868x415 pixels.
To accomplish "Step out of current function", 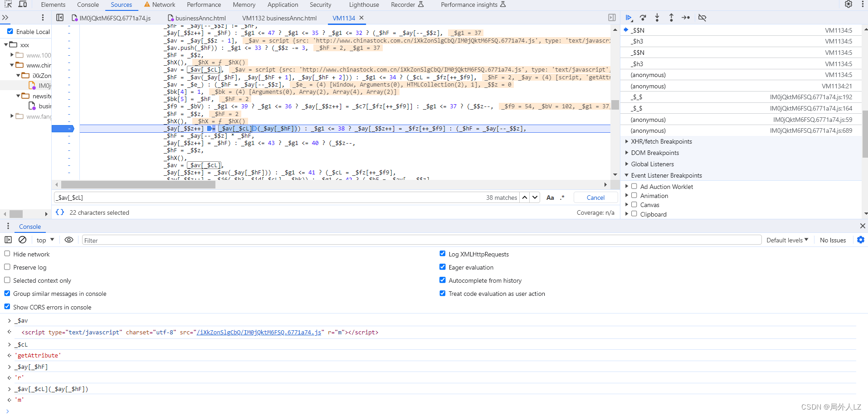I will point(671,18).
